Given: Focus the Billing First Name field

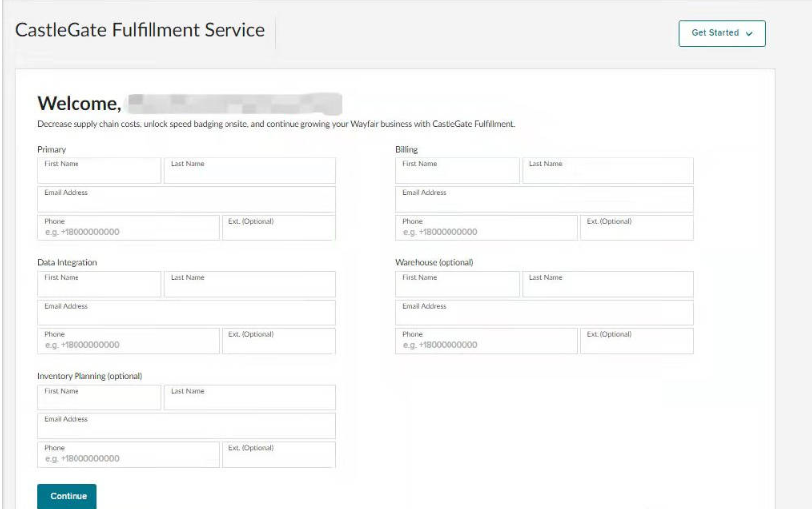Looking at the screenshot, I should point(457,170).
